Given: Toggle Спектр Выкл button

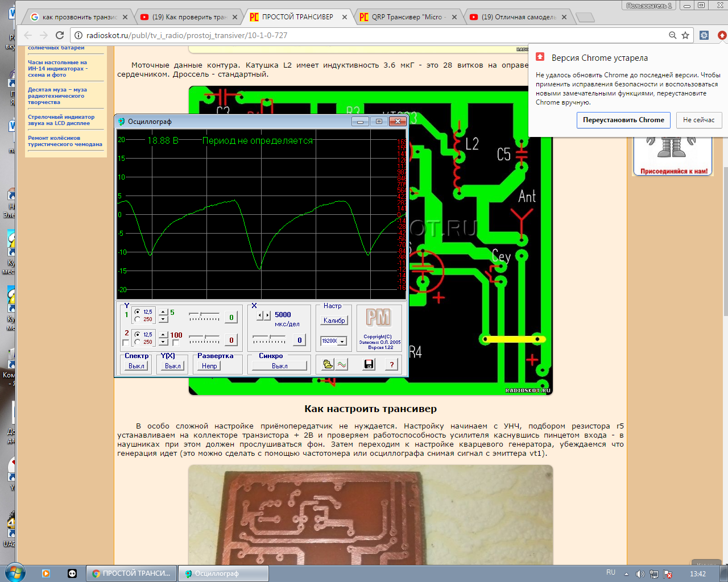Looking at the screenshot, I should point(136,366).
